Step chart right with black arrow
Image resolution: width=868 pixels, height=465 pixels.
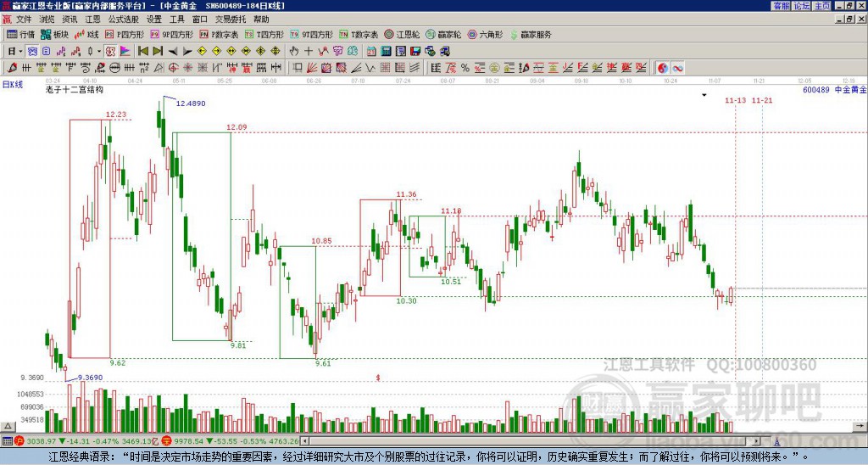(187, 52)
